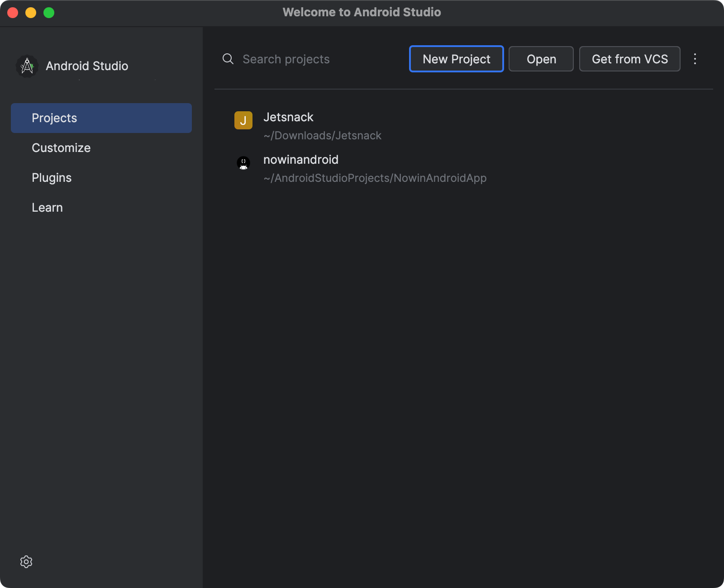Start a New Project
Image resolution: width=724 pixels, height=588 pixels.
[x=456, y=59]
